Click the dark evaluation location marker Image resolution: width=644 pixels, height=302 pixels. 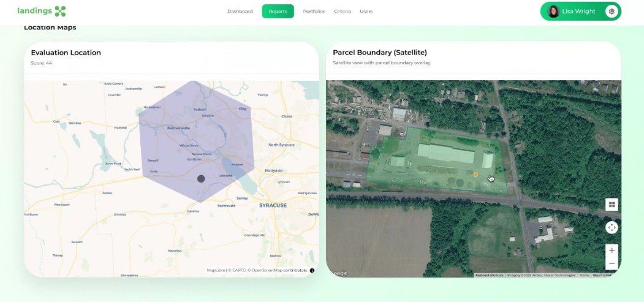pos(201,178)
